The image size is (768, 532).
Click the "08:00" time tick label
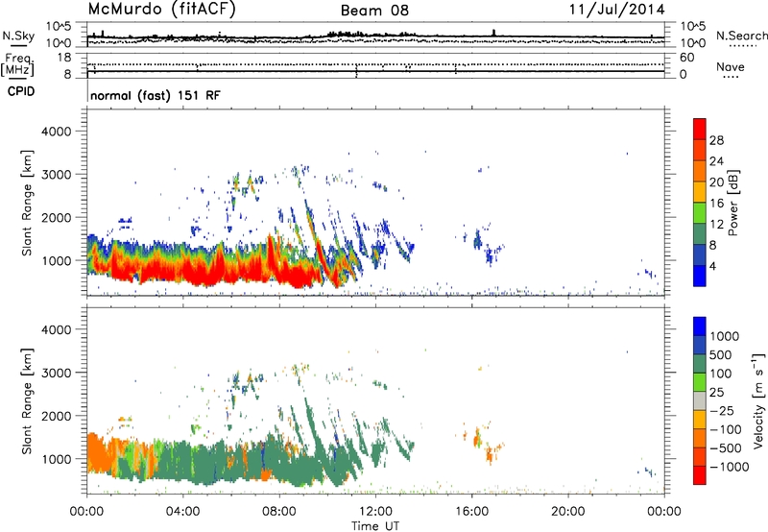tap(279, 512)
